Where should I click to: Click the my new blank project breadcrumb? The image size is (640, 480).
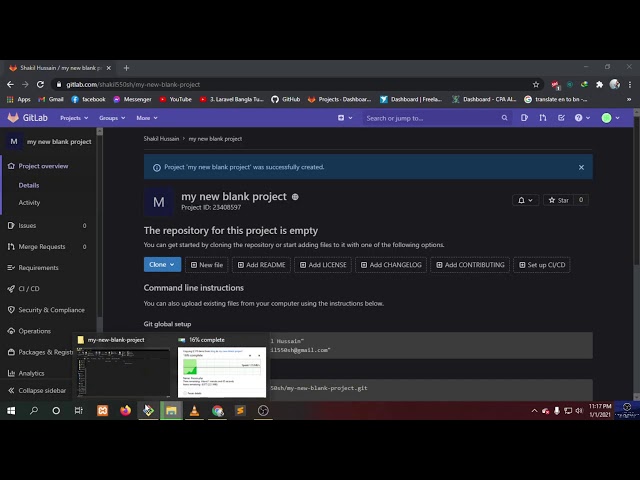[215, 139]
